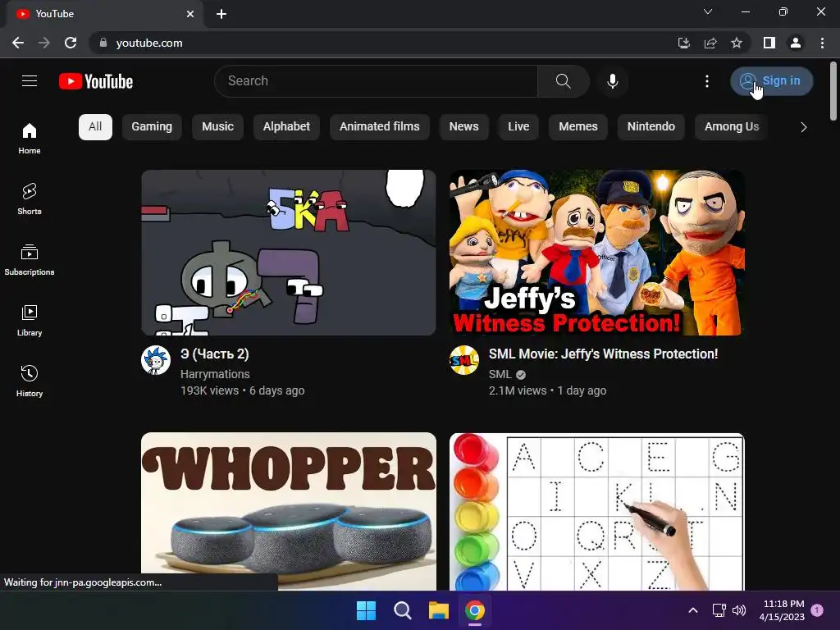840x630 pixels.
Task: Click the view site information lock icon
Action: click(x=103, y=43)
